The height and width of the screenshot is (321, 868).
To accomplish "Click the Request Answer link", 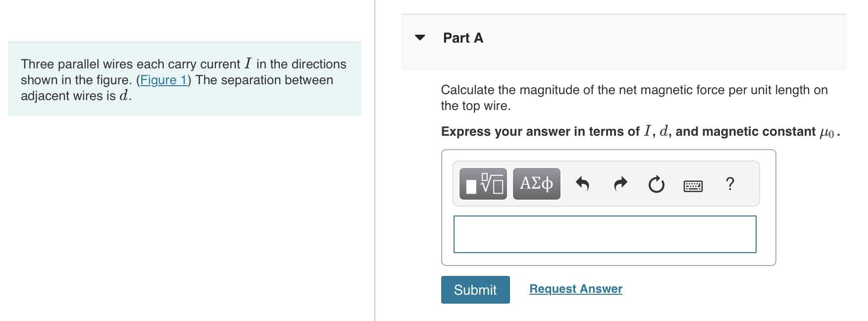I will pyautogui.click(x=575, y=289).
